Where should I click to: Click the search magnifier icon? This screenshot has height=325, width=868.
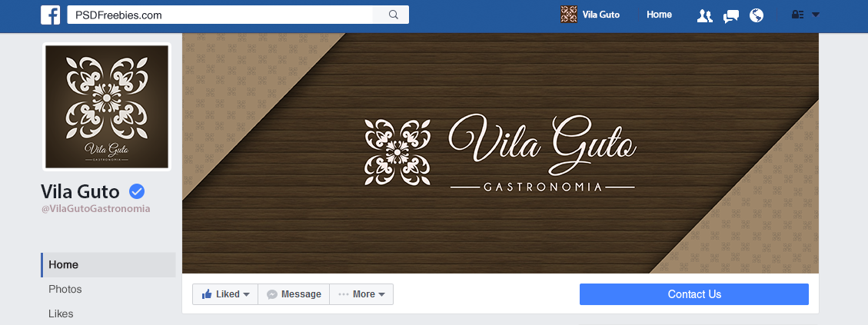tap(394, 15)
